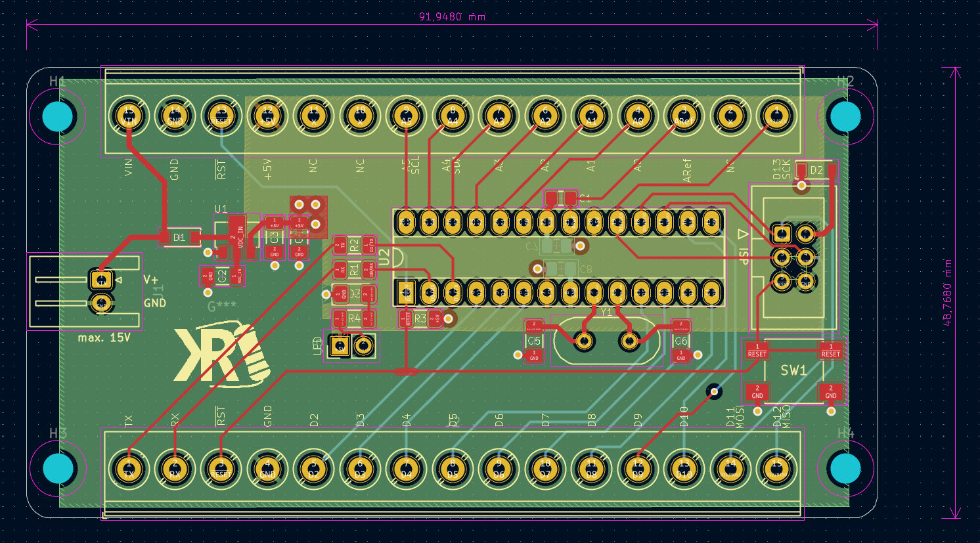Click the VIN pad on top terminal row
980x543 pixels.
click(x=129, y=116)
